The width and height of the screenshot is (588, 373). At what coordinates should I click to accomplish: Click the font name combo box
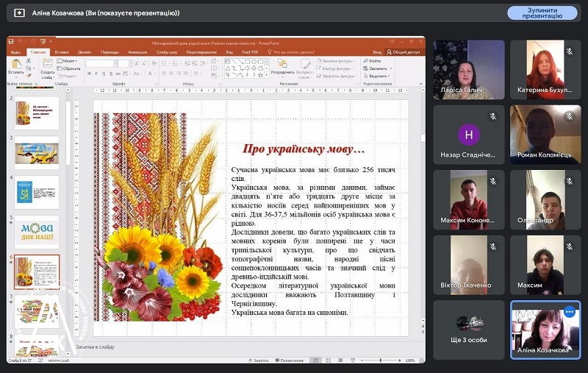coord(101,64)
